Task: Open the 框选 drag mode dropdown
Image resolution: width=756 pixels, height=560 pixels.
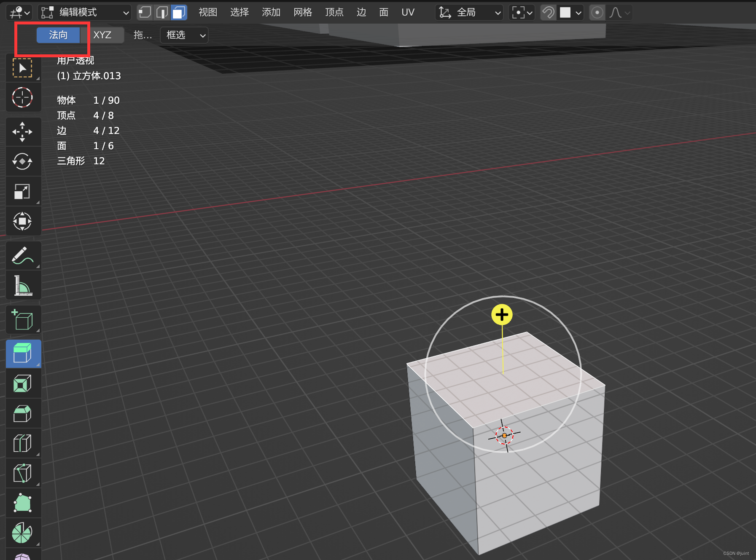Action: (184, 35)
